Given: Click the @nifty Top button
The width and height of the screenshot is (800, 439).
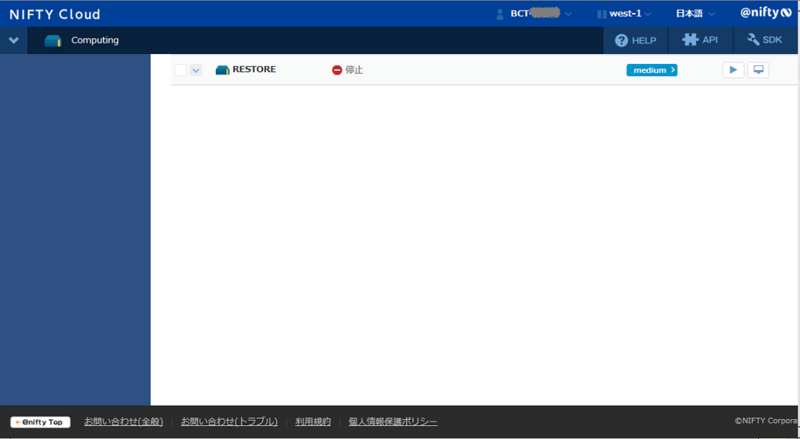Looking at the screenshot, I should [x=40, y=422].
